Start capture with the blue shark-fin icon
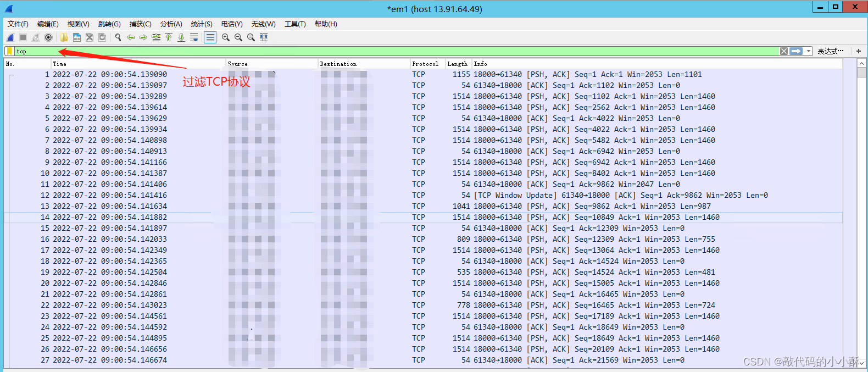 (x=10, y=37)
